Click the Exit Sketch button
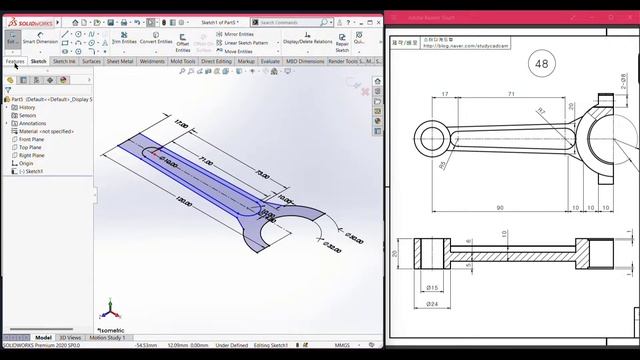Screen dimensions: 640x360 pos(13,39)
